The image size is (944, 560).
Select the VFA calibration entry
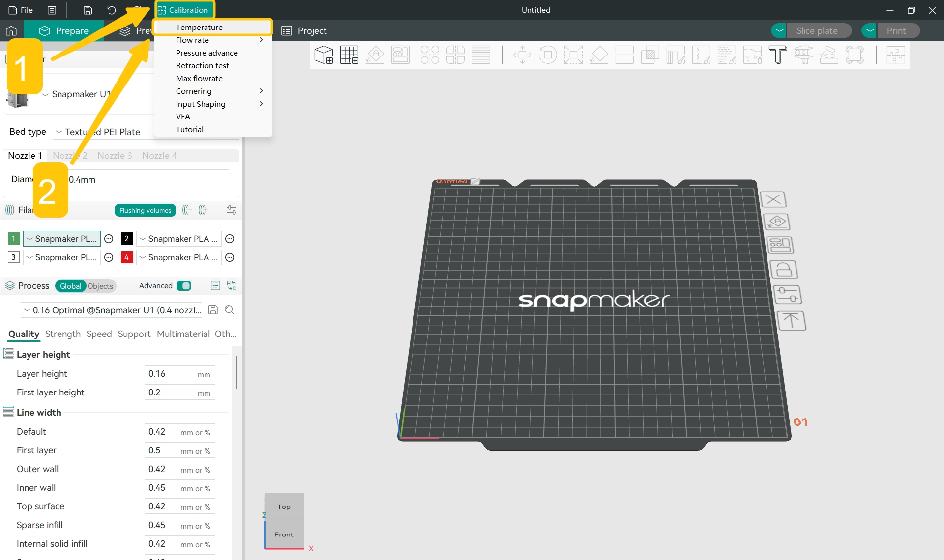click(x=213, y=117)
